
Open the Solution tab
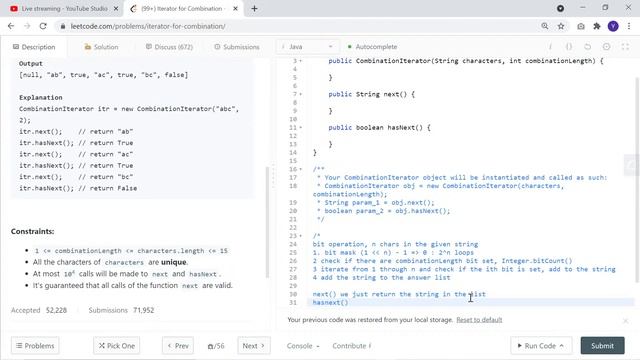101,47
